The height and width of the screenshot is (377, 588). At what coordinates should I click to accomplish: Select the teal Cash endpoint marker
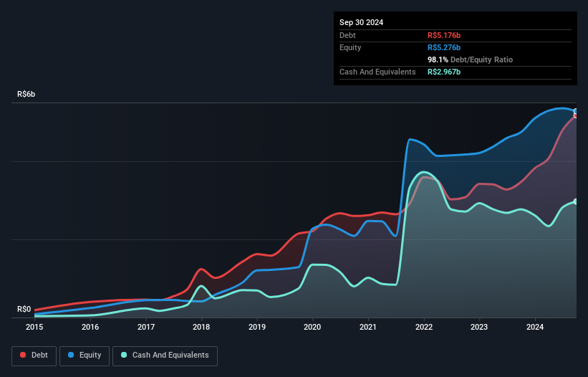coord(576,202)
